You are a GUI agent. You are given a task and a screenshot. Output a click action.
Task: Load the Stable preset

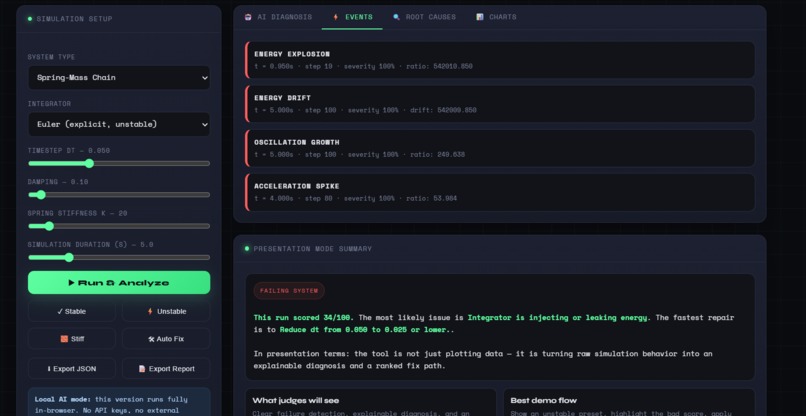[71, 312]
